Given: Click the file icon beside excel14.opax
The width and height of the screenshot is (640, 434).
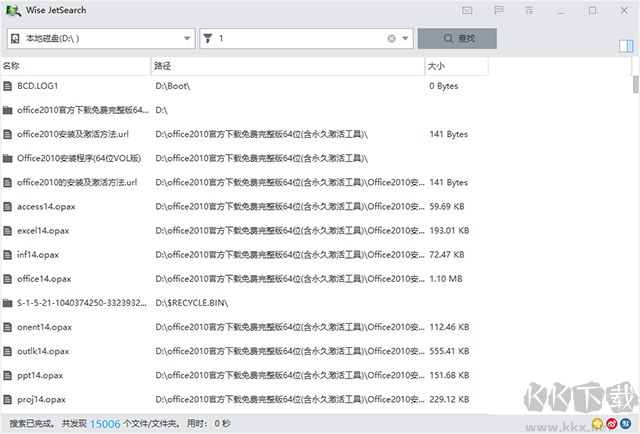Looking at the screenshot, I should pos(7,231).
